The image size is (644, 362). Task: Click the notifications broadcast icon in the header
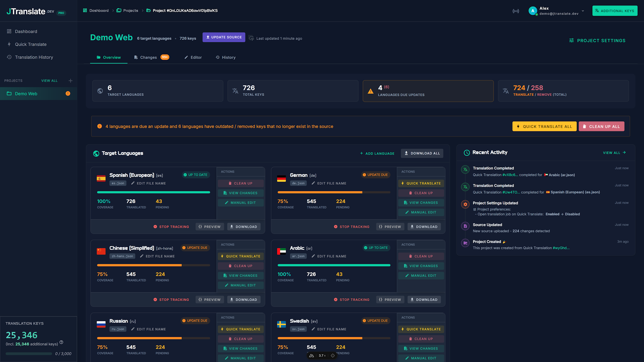(x=516, y=11)
